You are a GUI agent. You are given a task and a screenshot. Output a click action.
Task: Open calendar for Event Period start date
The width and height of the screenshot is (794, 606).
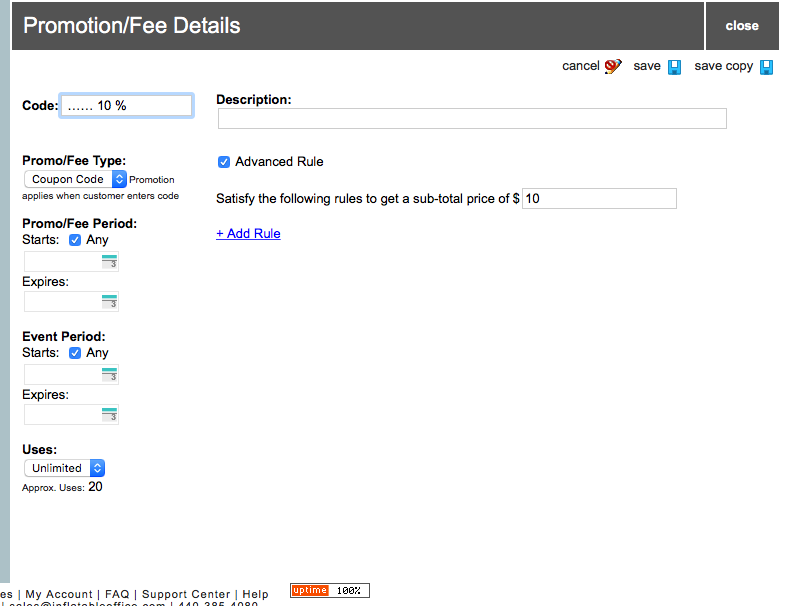[x=109, y=375]
